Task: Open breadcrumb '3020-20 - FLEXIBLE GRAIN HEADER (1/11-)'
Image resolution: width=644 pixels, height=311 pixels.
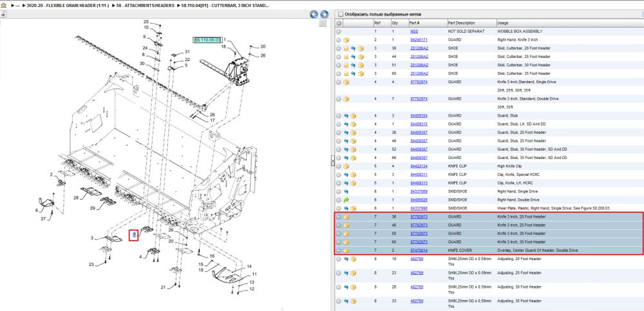Action: 68,6
